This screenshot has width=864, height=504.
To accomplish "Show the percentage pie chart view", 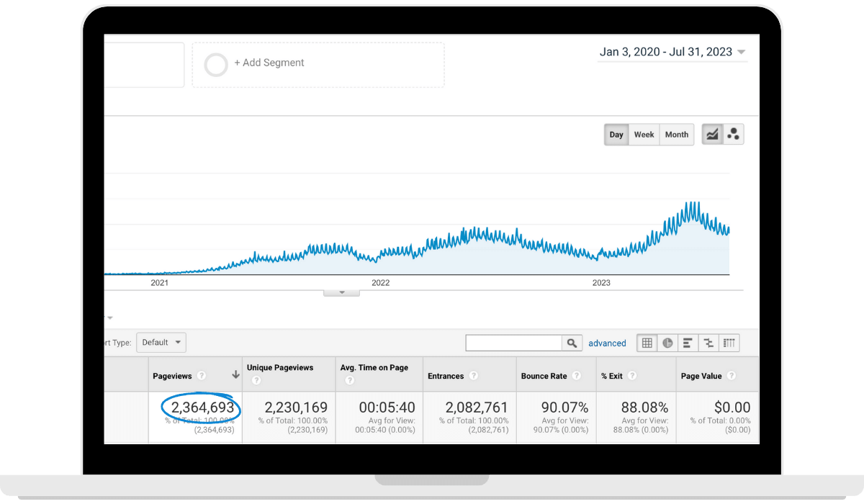I will [x=667, y=343].
